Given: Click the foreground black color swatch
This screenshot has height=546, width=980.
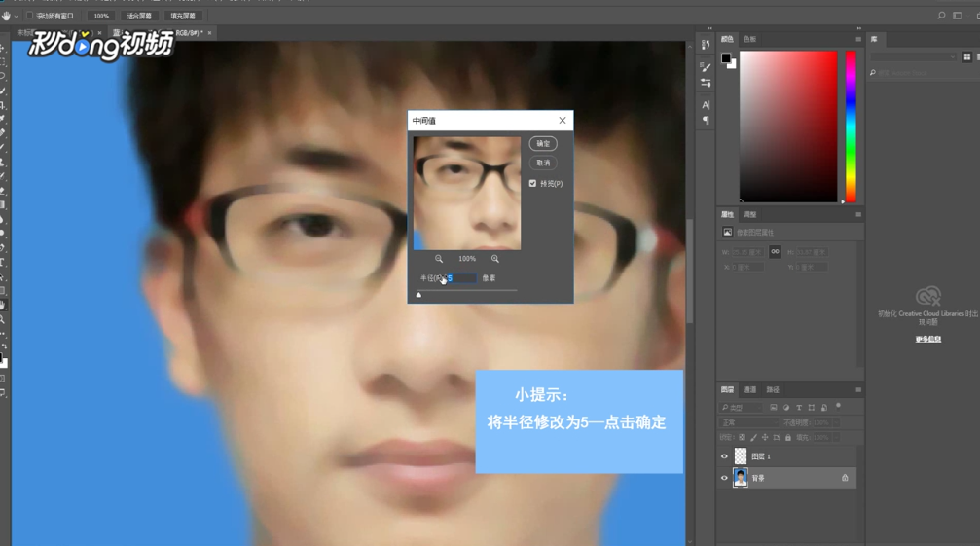Looking at the screenshot, I should 725,58.
